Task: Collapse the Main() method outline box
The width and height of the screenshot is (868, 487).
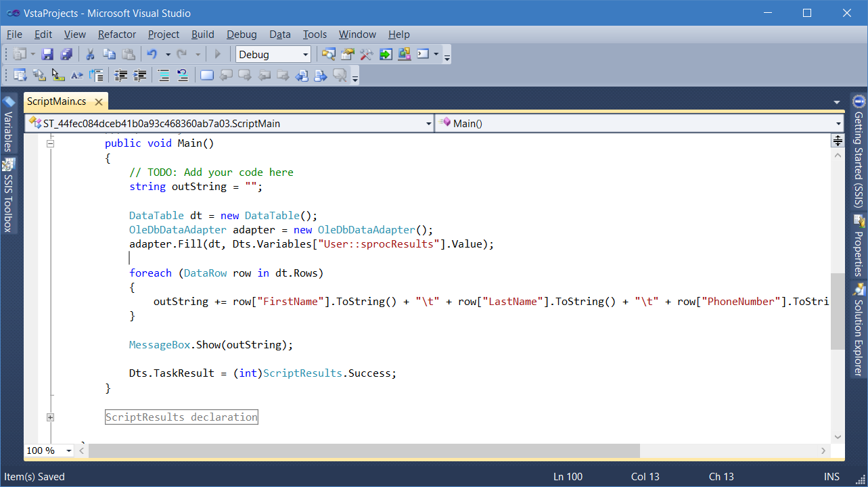Action: [x=50, y=143]
